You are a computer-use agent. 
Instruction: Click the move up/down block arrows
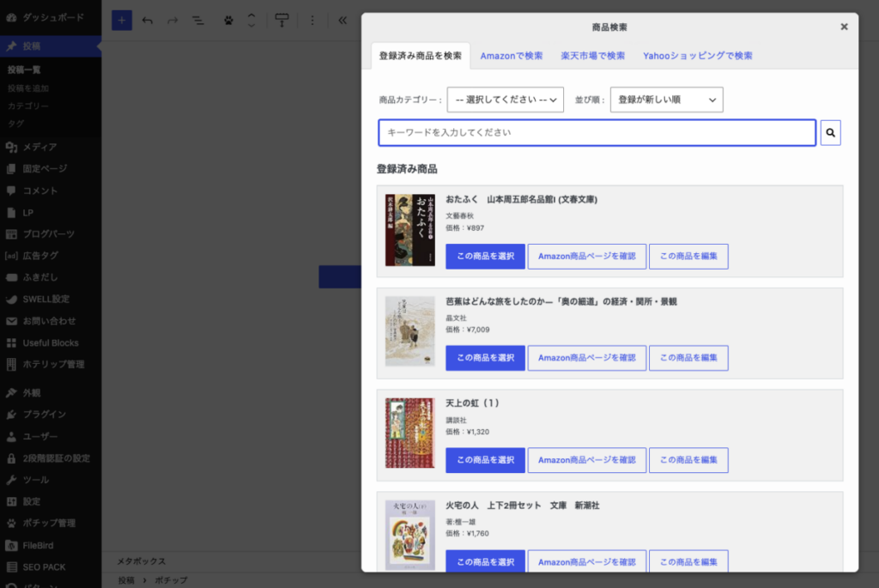pyautogui.click(x=252, y=21)
